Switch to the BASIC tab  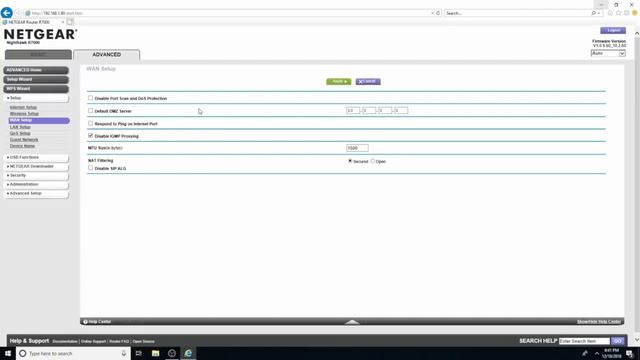coord(38,55)
